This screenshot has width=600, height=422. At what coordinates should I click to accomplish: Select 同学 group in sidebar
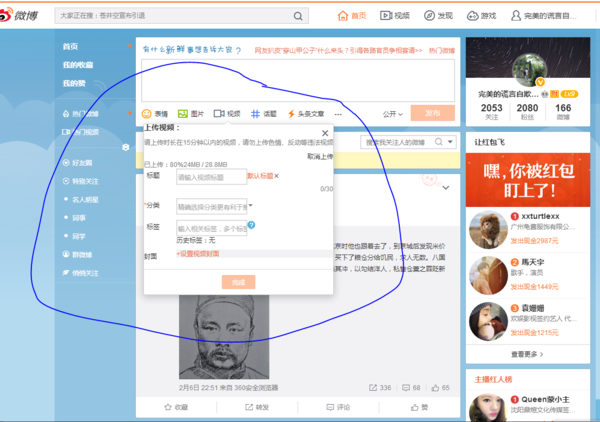click(79, 236)
